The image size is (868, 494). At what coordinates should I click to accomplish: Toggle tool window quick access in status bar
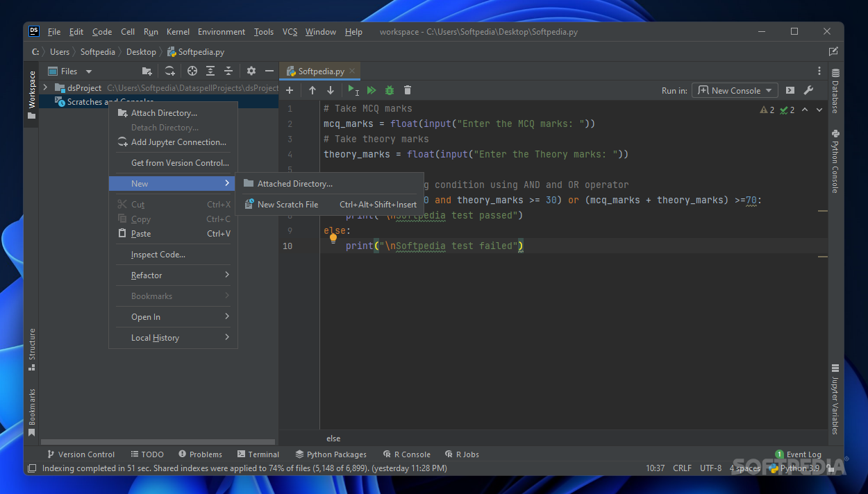[32, 468]
